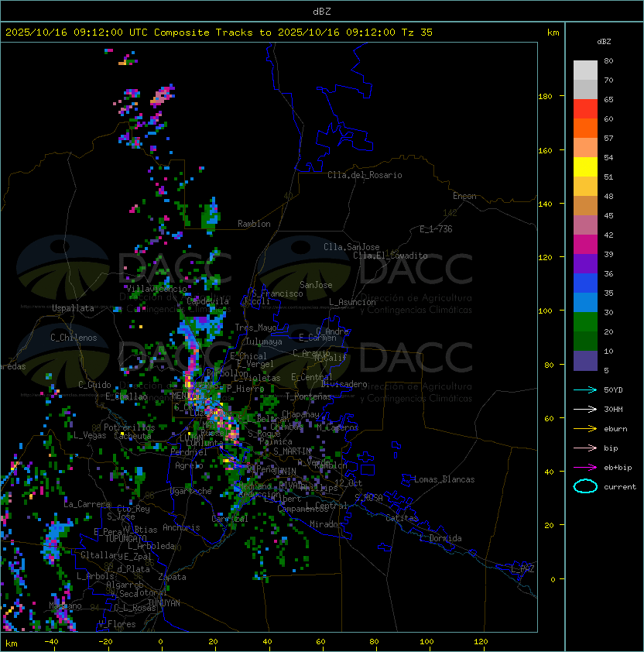This screenshot has width=644, height=652.
Task: Click the 'Catitas' map label
Action: coord(402,518)
